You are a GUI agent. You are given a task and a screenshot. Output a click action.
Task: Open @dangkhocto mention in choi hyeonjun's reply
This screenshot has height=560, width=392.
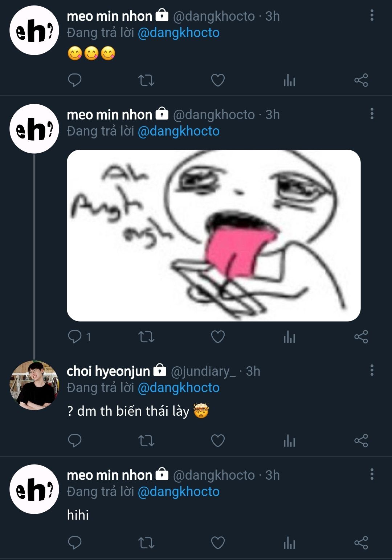click(179, 388)
